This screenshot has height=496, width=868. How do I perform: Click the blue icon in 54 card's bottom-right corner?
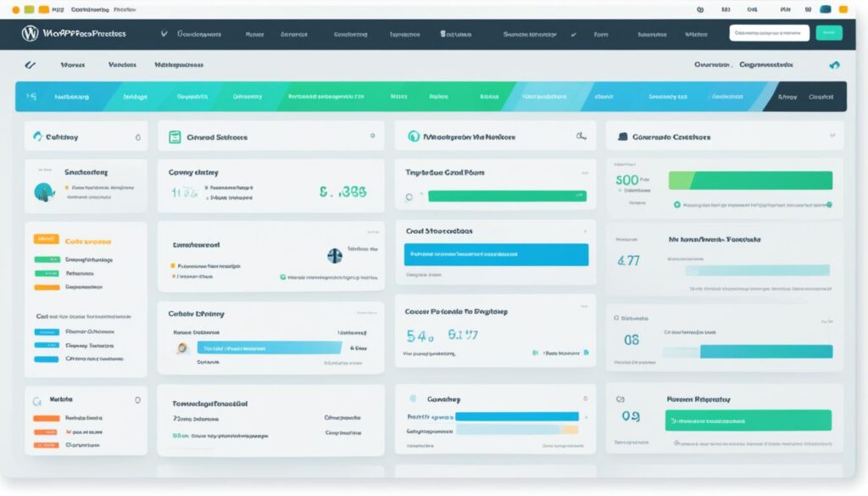coord(587,353)
